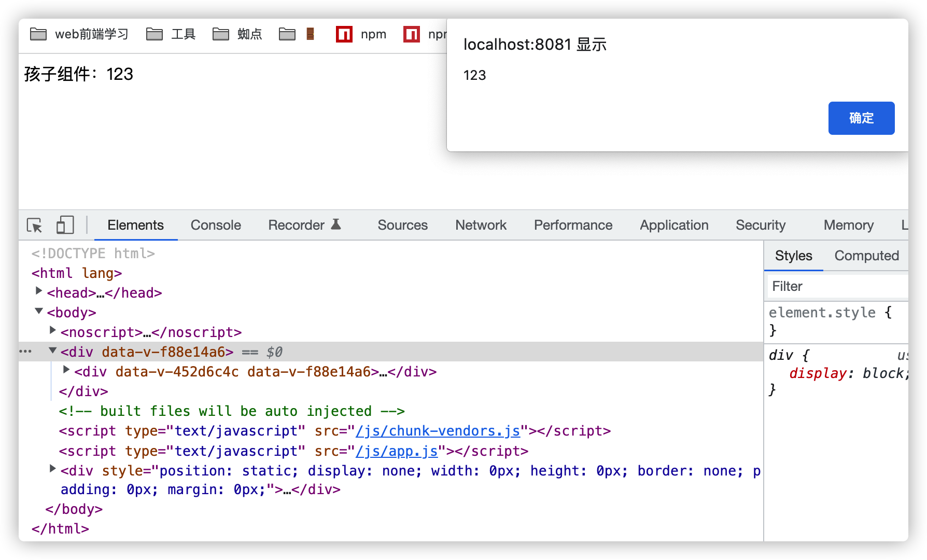927x560 pixels.
Task: Click the three-dots icon beside selected div
Action: [25, 352]
